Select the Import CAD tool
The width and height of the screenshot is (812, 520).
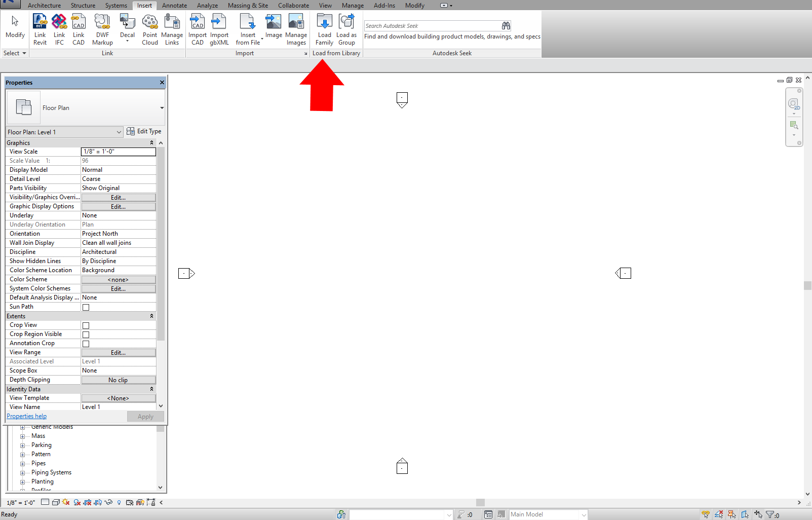197,28
